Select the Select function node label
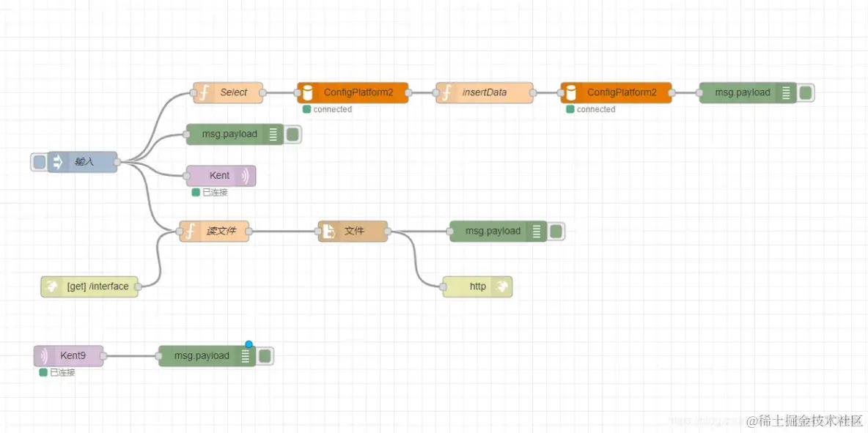868x433 pixels. [x=234, y=92]
